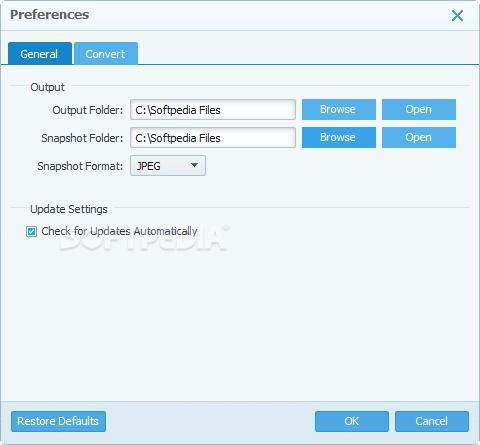Click the Update Settings heading text
Image resolution: width=480 pixels, height=445 pixels.
click(69, 209)
